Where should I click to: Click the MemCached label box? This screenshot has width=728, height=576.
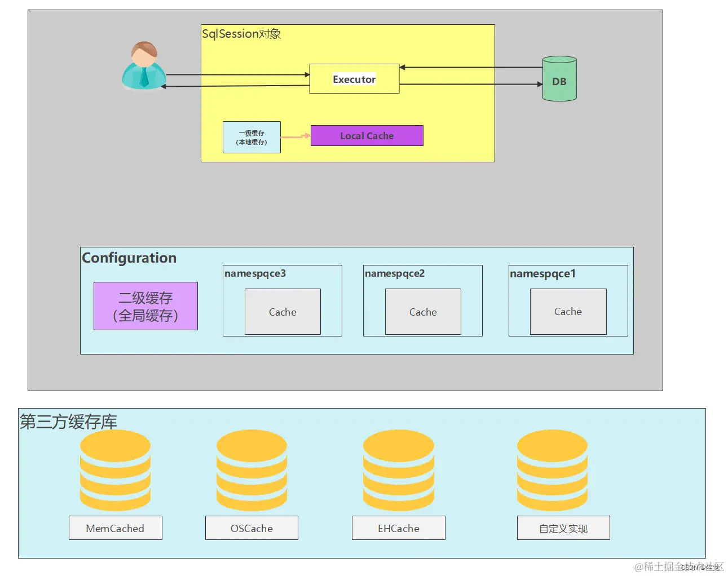(x=116, y=528)
